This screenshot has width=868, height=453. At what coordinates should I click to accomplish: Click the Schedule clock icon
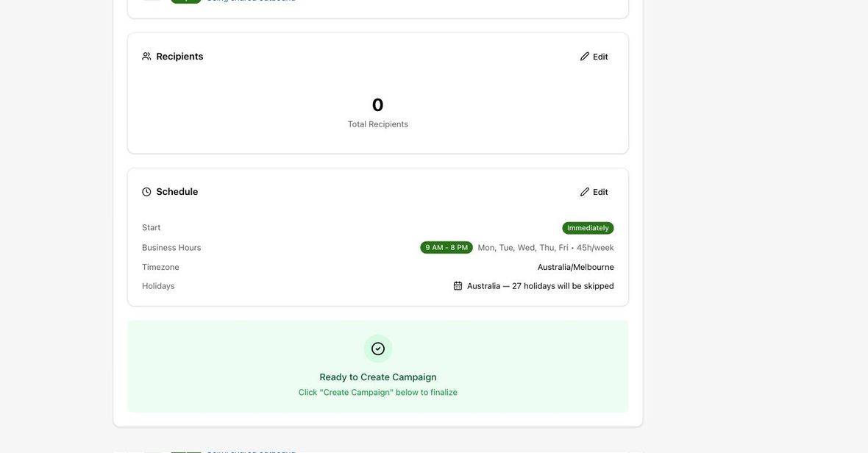click(146, 192)
